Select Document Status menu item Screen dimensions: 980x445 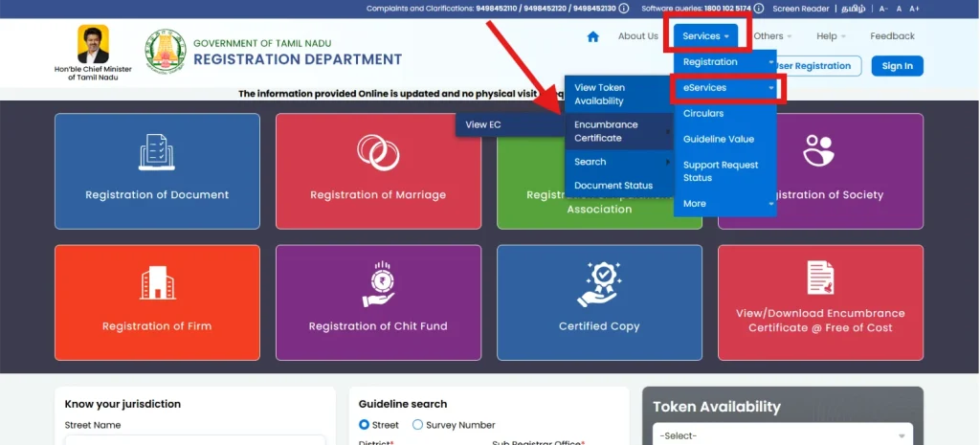click(619, 186)
